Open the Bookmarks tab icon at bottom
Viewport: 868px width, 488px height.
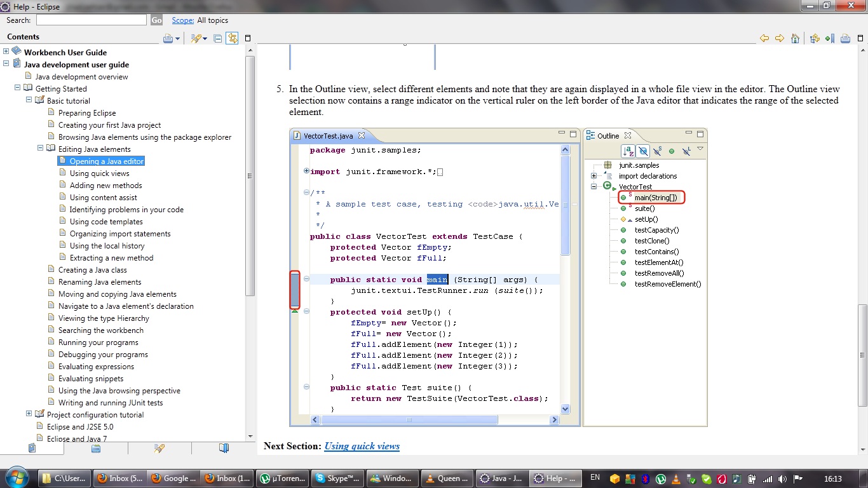point(224,448)
